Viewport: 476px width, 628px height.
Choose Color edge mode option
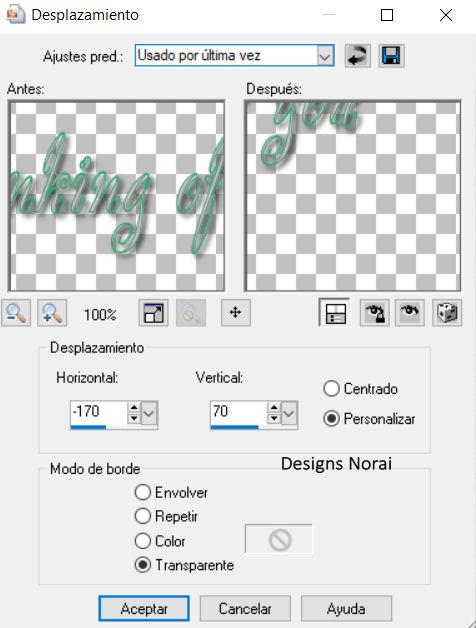click(160, 541)
